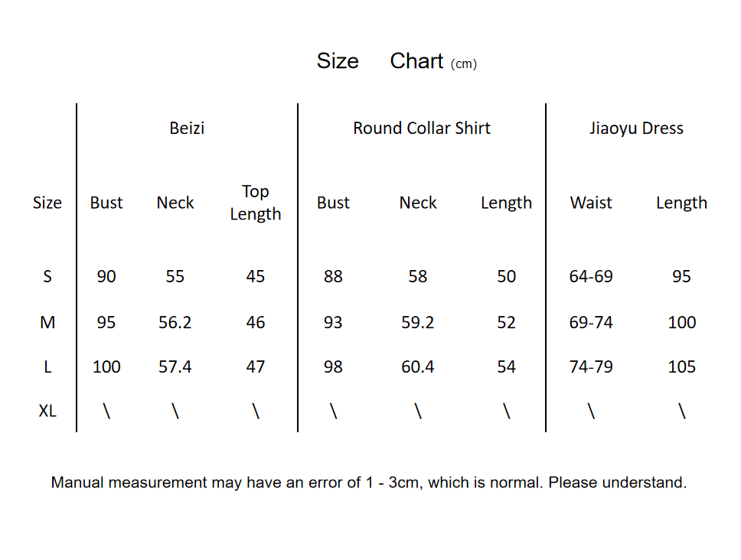Click the 88 bust measurement
Screen dimensions: 741x560
333,276
